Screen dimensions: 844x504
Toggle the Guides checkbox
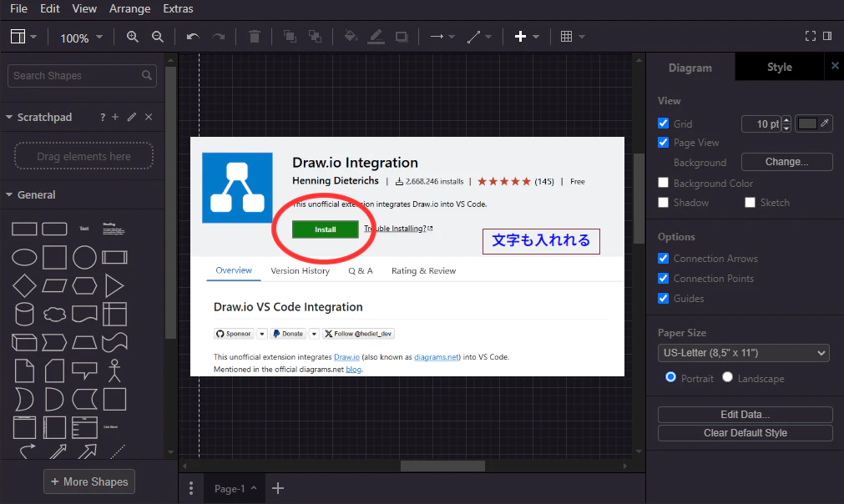coord(663,298)
